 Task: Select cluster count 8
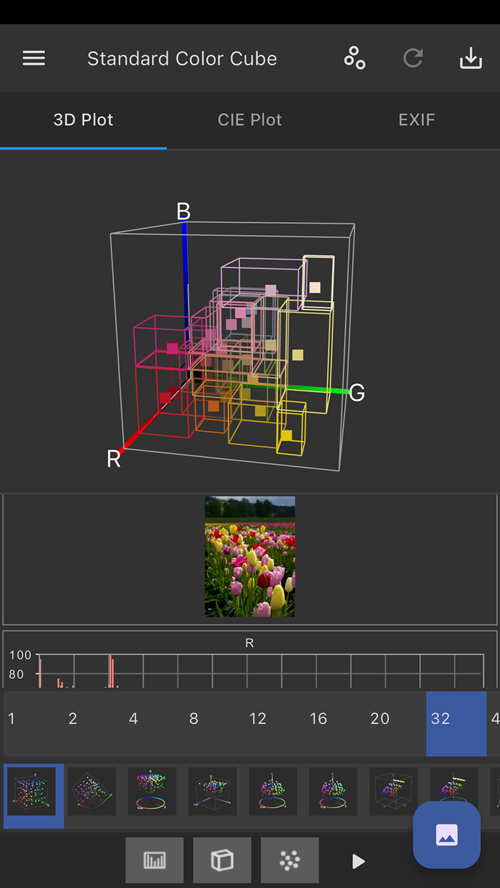pos(215,723)
